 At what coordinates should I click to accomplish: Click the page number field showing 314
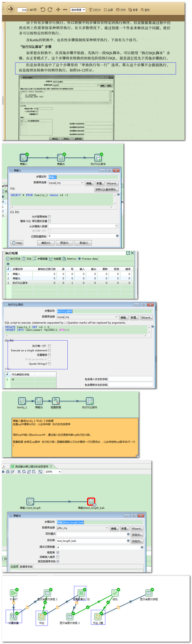tap(22, 10)
